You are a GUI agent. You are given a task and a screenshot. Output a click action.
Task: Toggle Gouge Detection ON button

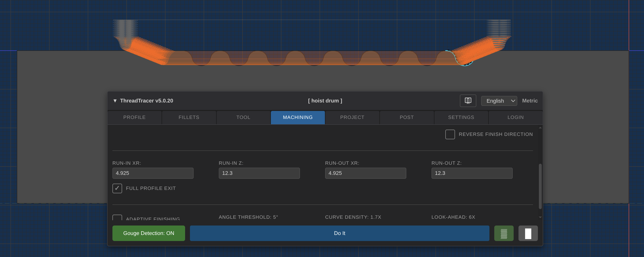(149, 233)
